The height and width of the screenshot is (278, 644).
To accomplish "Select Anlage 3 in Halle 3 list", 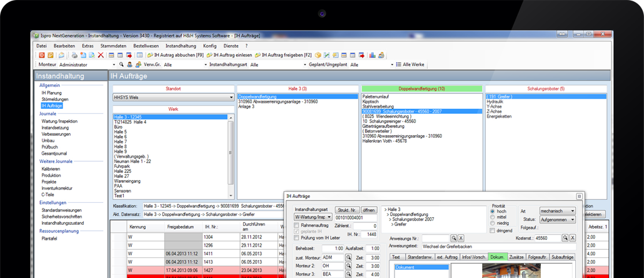I will tap(246, 106).
